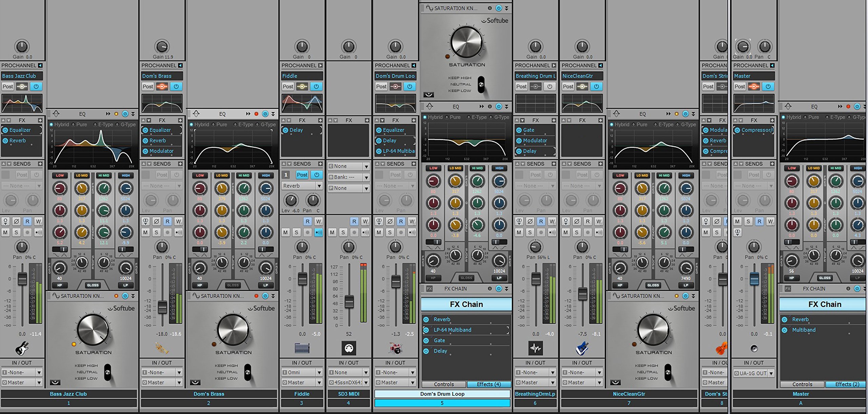Select channel strip number 5
This screenshot has height=414, width=868.
coord(442,403)
